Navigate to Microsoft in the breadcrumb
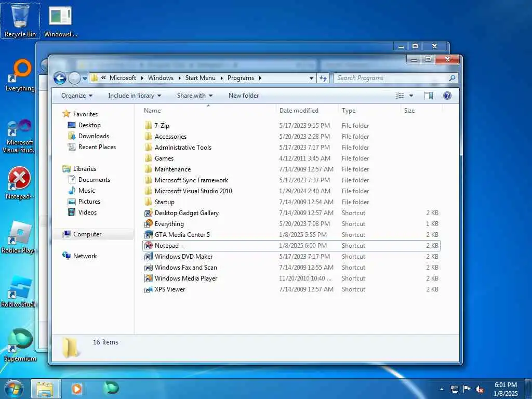Screen dimensions: 532x399 pyautogui.click(x=123, y=78)
